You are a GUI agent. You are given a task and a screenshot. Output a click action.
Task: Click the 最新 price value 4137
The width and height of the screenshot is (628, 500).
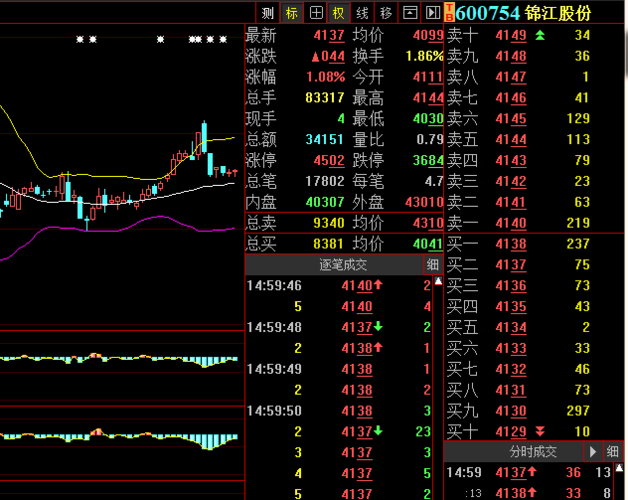pos(329,35)
